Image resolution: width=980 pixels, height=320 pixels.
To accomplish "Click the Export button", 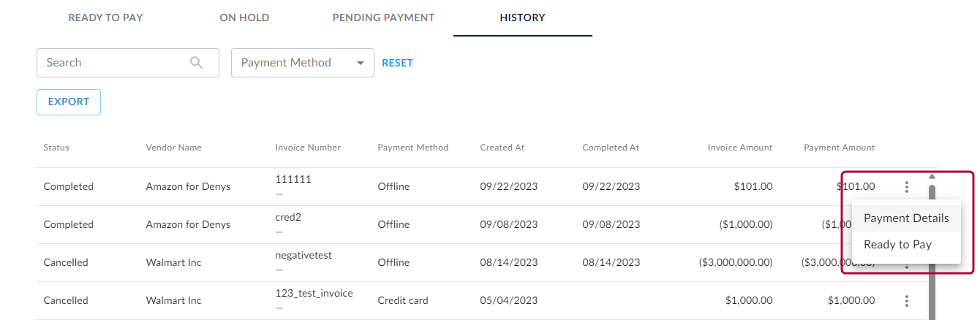I will [x=69, y=102].
